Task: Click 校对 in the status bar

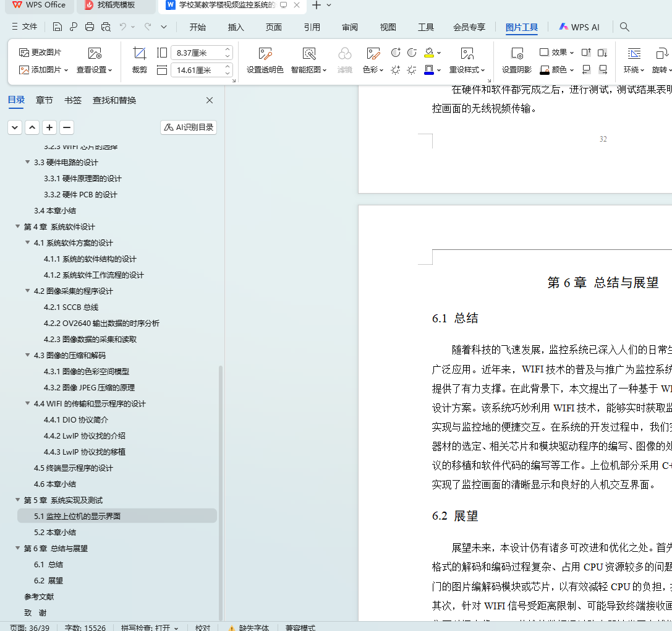Action: 203,627
